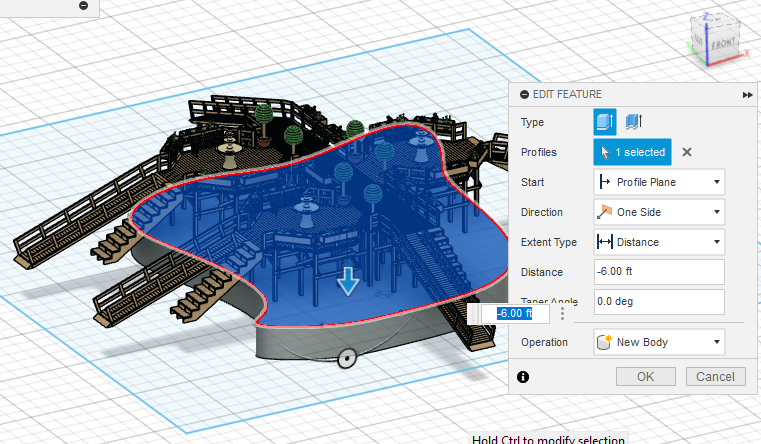The image size is (761, 444).
Task: Click the info icon in the dialog
Action: tap(523, 377)
